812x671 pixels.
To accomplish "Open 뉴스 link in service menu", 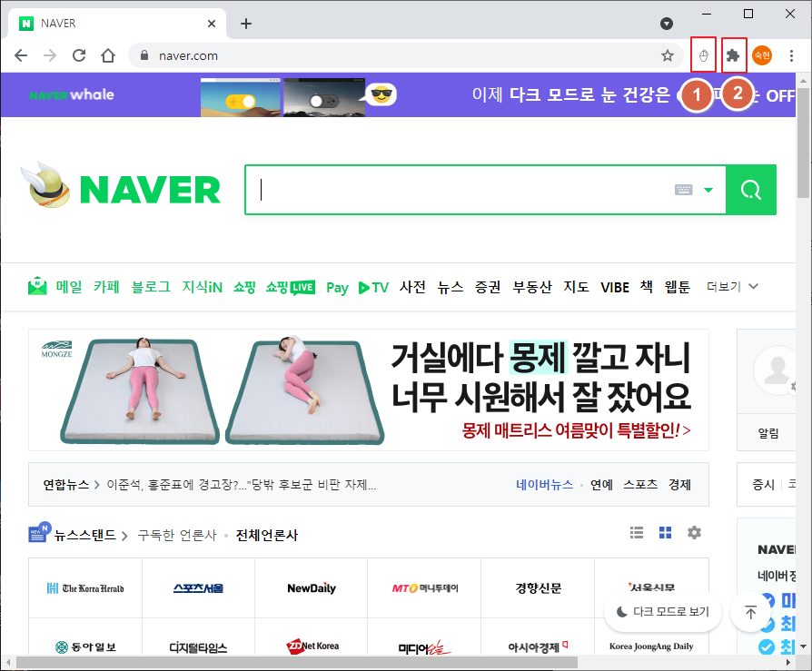I will coord(450,287).
